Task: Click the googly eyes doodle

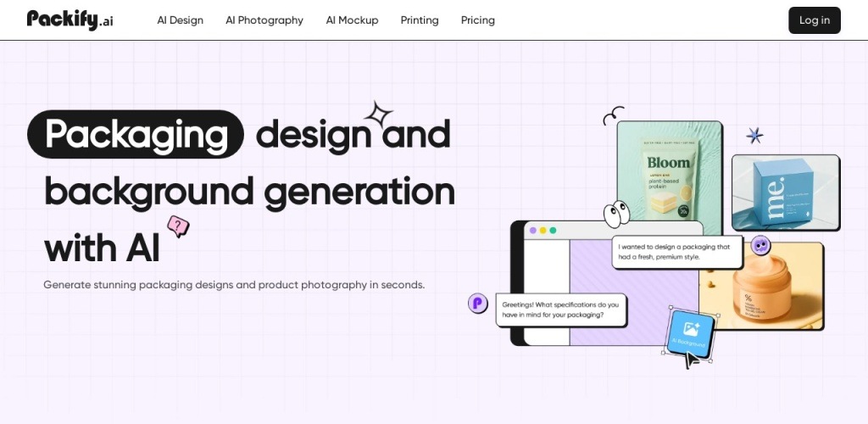Action: click(616, 213)
